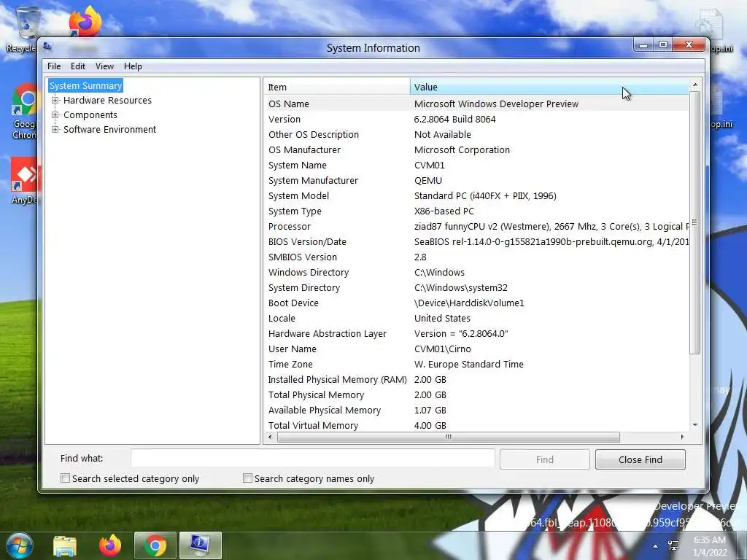Select the Software Environment tree item
Image resolution: width=747 pixels, height=560 pixels.
109,130
